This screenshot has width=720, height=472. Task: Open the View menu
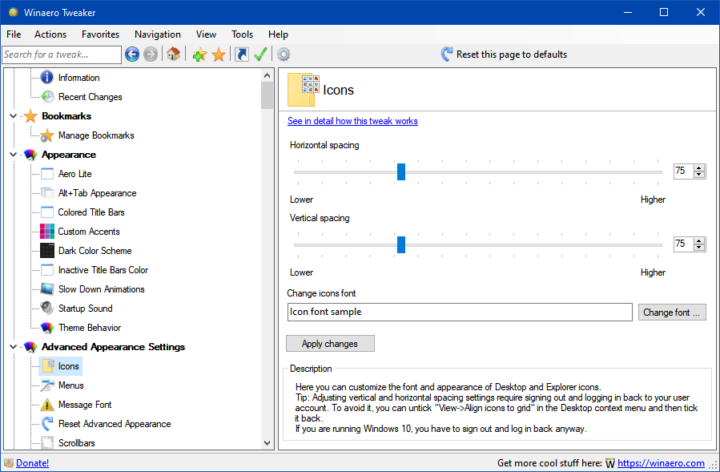coord(206,34)
